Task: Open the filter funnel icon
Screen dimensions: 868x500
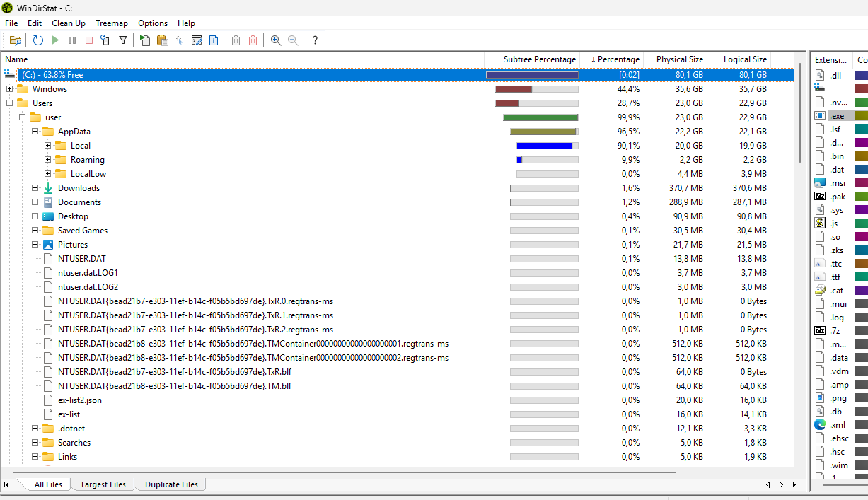Action: [123, 40]
